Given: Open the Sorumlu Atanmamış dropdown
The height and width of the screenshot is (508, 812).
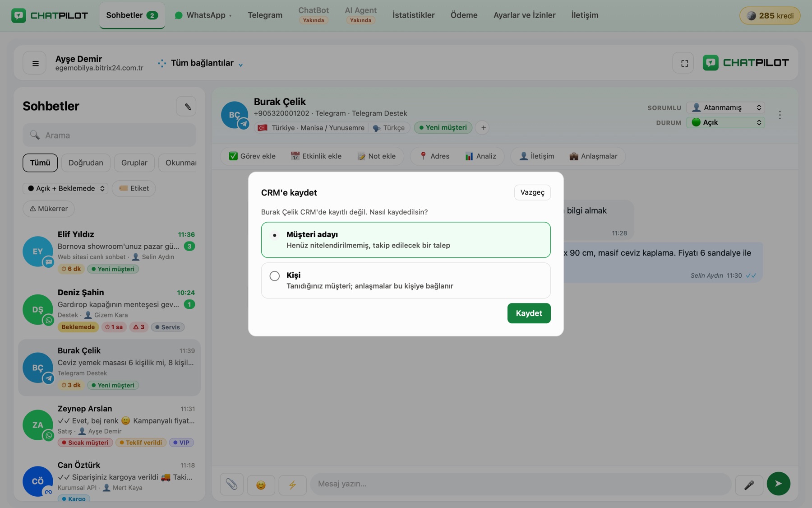Looking at the screenshot, I should (725, 107).
